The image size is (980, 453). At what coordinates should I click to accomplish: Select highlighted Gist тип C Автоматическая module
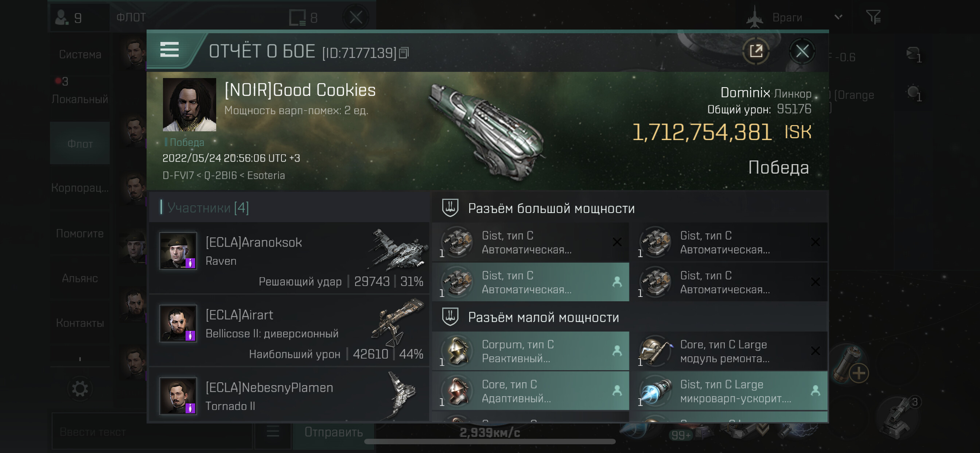[530, 282]
